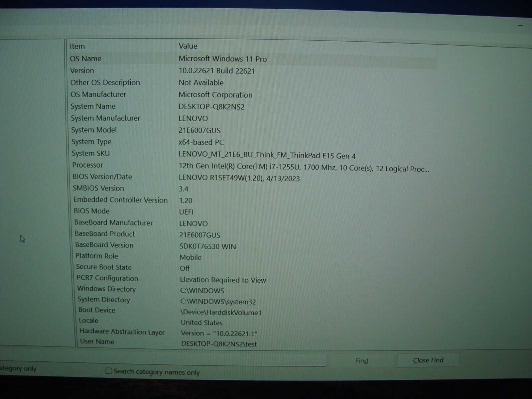
Task: Select the System Name row
Action: tap(253, 106)
